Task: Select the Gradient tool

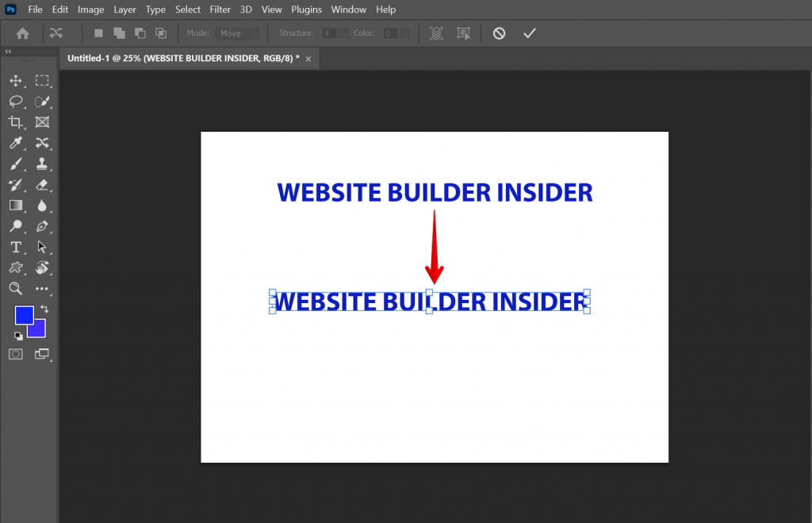Action: click(x=16, y=206)
